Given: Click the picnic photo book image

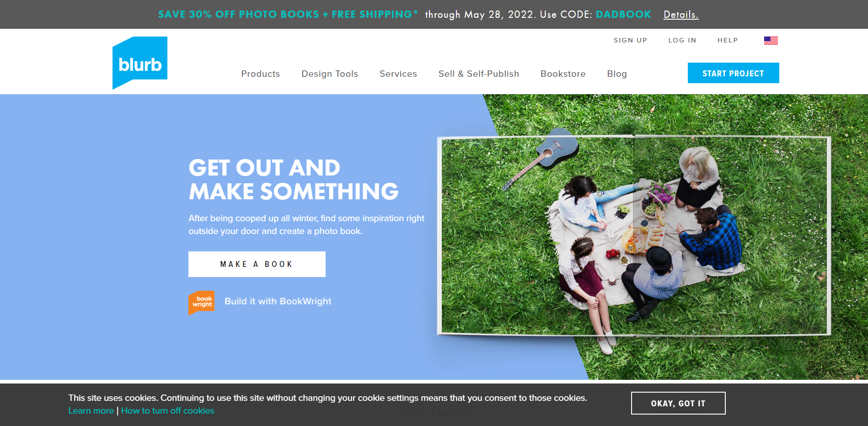Looking at the screenshot, I should coord(634,236).
